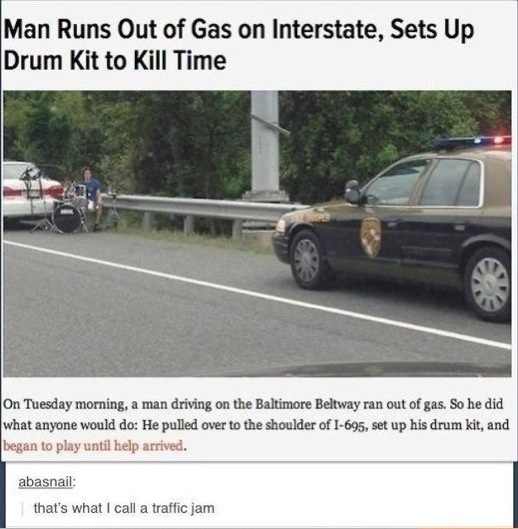Click the police car's roof light bar
518x529 pixels.
[472, 142]
